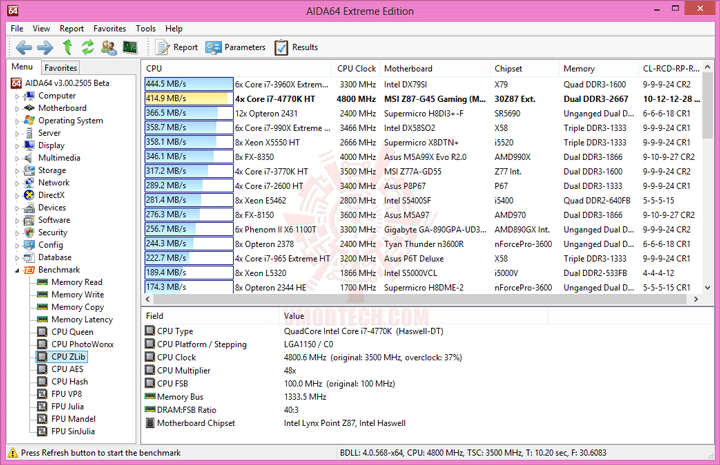
Task: Sort by the Chipset column header
Action: pos(525,68)
